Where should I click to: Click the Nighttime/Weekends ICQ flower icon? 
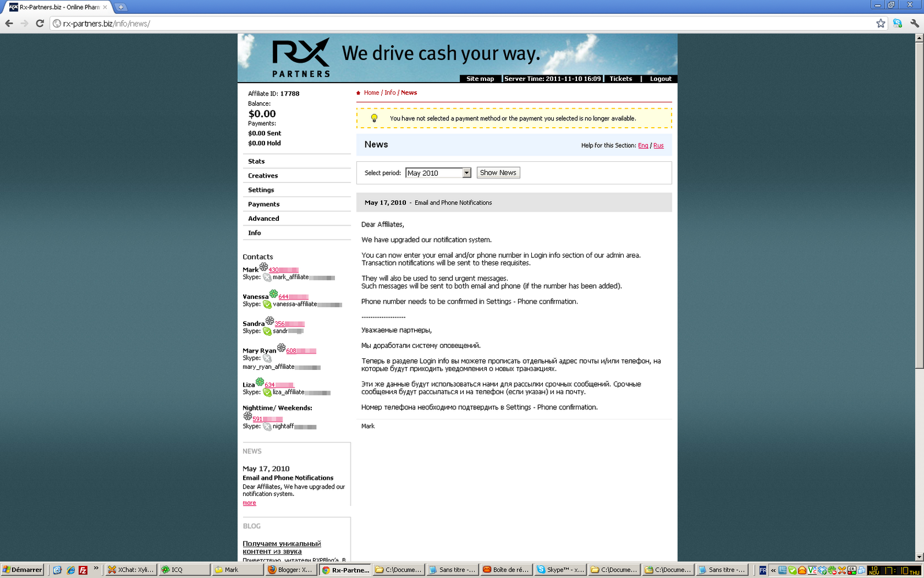(247, 416)
